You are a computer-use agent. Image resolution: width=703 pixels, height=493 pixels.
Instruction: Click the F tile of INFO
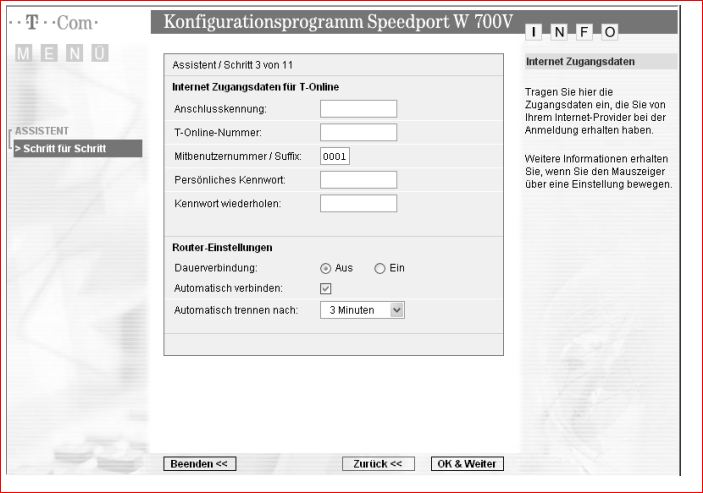pyautogui.click(x=584, y=32)
